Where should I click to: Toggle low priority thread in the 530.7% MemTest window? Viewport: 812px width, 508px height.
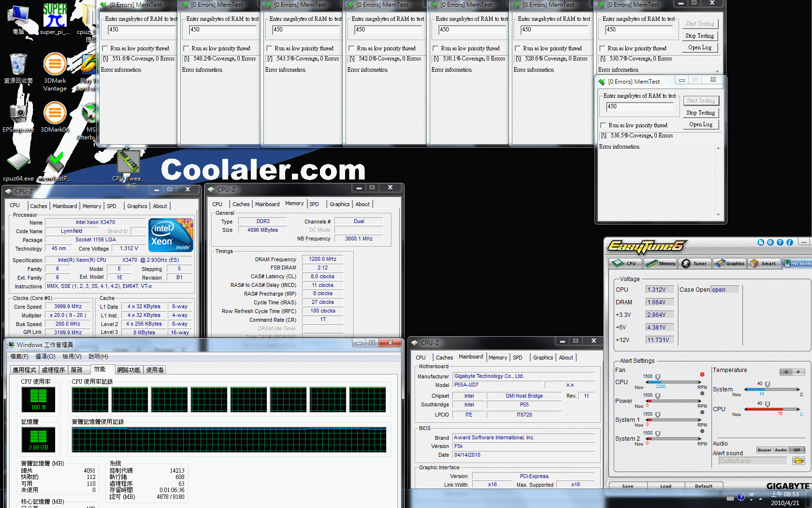(602, 48)
